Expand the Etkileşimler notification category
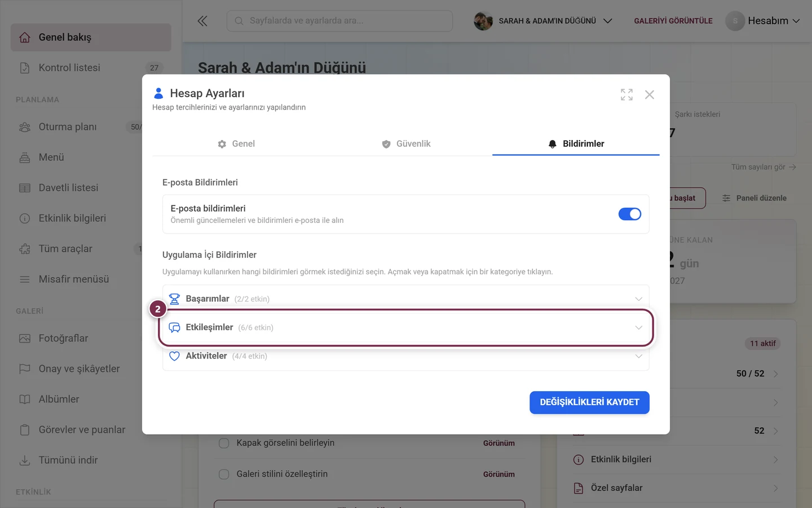The image size is (812, 508). [x=406, y=327]
